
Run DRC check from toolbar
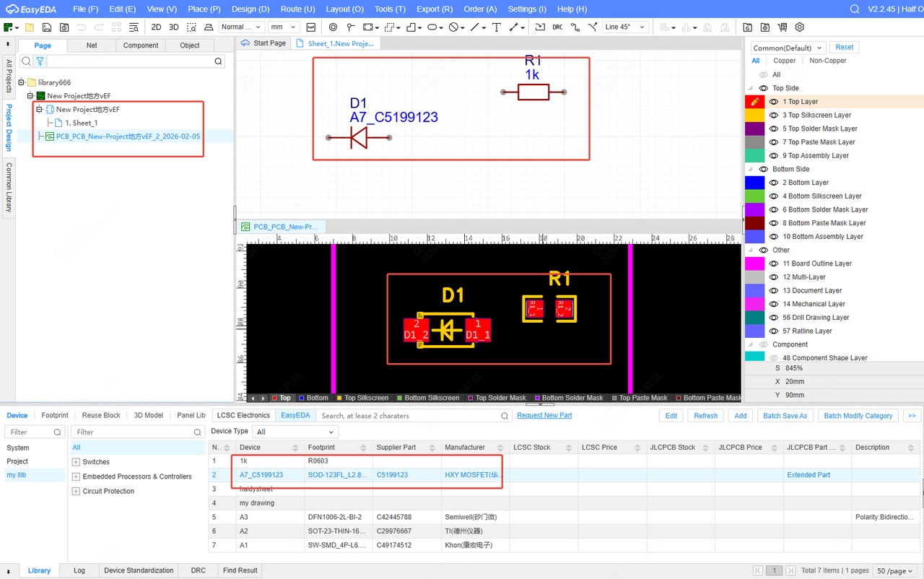click(x=557, y=27)
